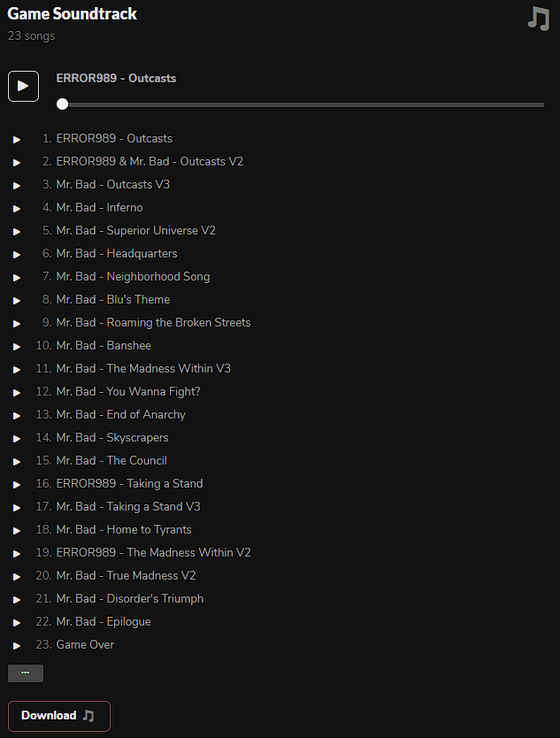Click play arrow beside Taking a Stand V3

pyautogui.click(x=17, y=508)
